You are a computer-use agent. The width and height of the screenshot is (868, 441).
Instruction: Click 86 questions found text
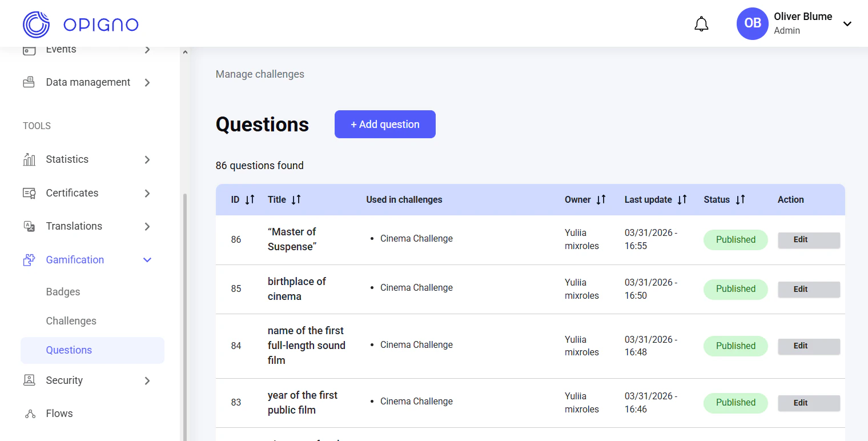[259, 166]
